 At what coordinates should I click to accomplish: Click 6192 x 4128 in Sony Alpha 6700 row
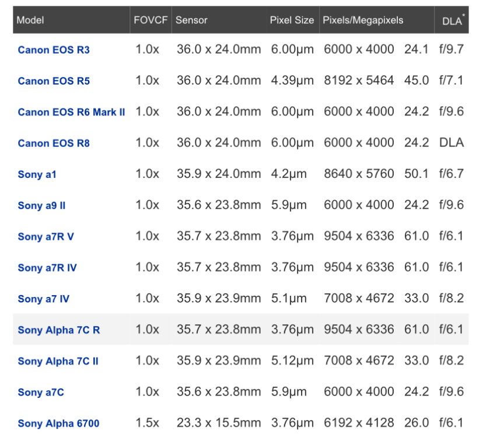point(359,423)
